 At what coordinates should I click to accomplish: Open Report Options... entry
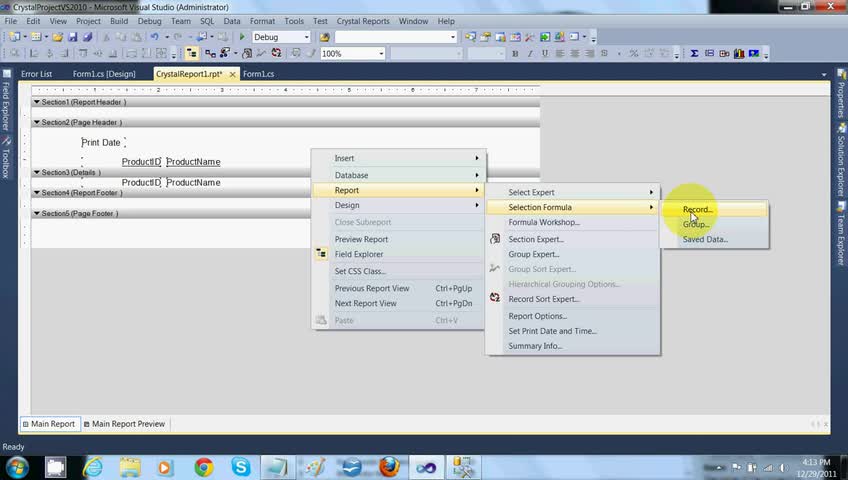[x=573, y=316]
